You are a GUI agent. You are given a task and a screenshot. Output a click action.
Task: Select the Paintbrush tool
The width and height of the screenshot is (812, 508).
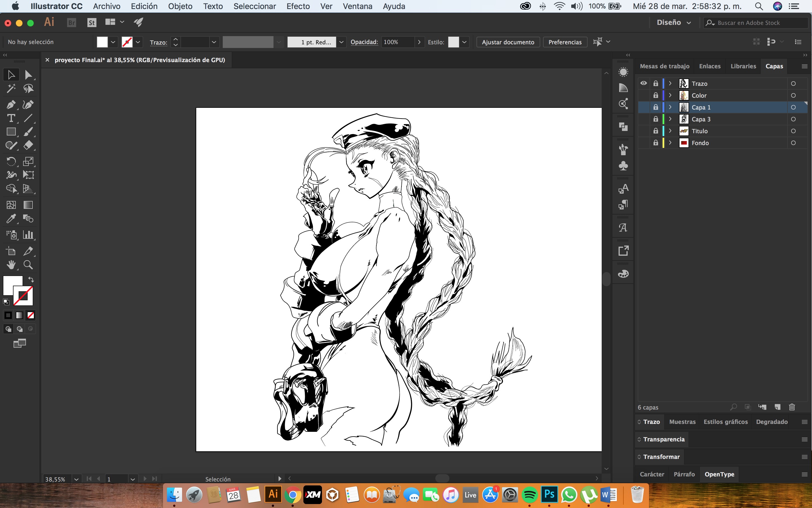click(x=28, y=132)
